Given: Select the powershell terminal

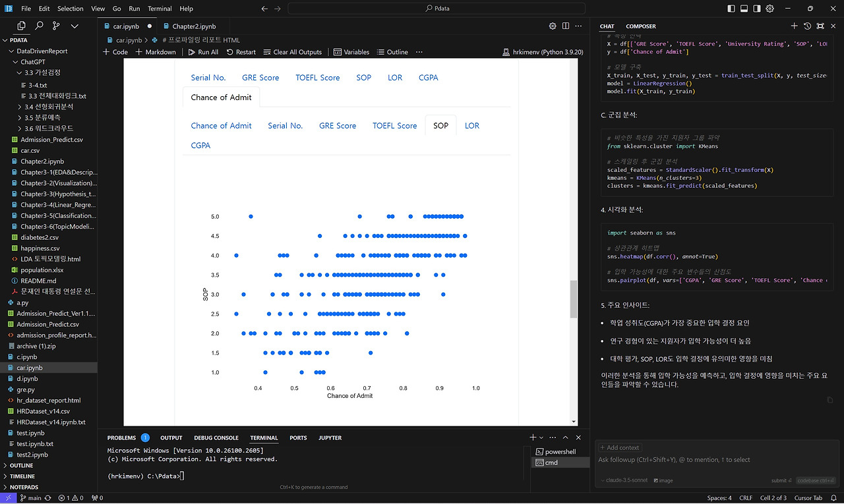Looking at the screenshot, I should pos(560,452).
